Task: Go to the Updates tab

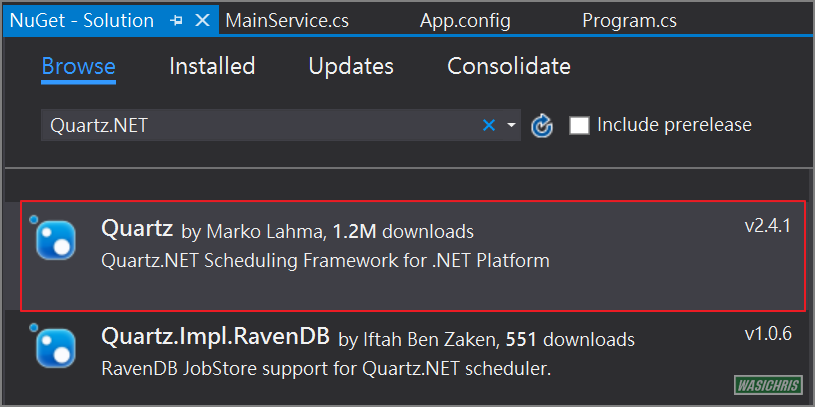Action: click(x=351, y=67)
